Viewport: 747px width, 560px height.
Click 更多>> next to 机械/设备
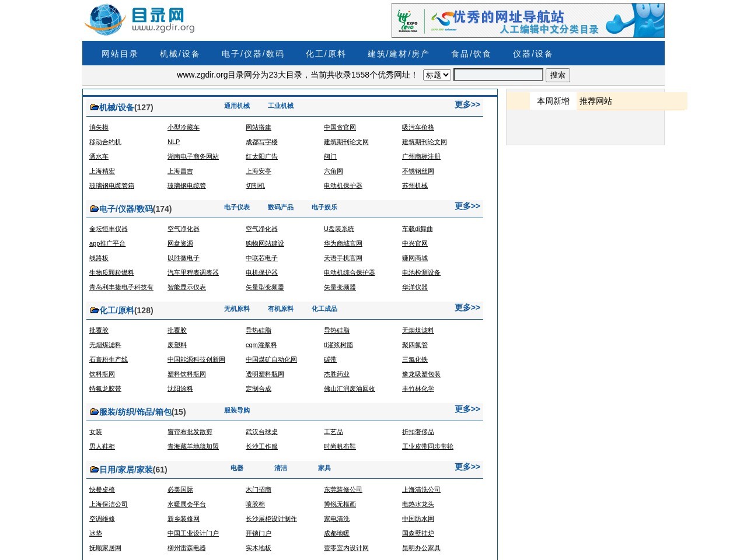pyautogui.click(x=466, y=105)
